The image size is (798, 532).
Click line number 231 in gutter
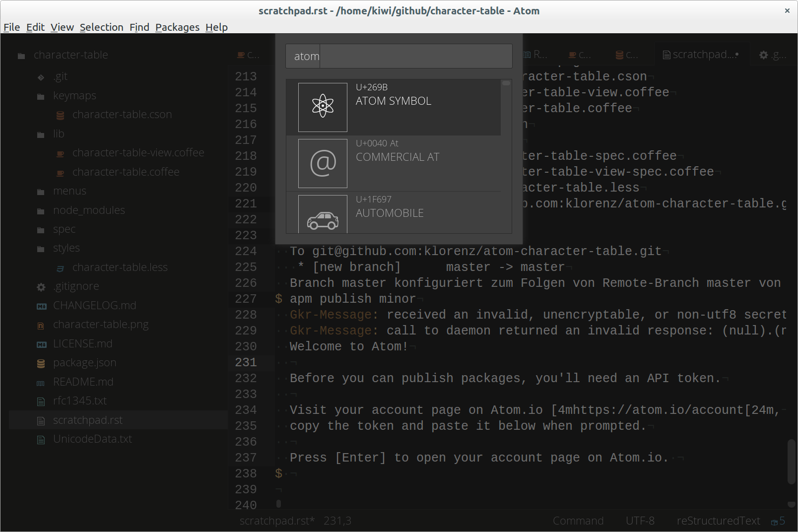pos(246,362)
